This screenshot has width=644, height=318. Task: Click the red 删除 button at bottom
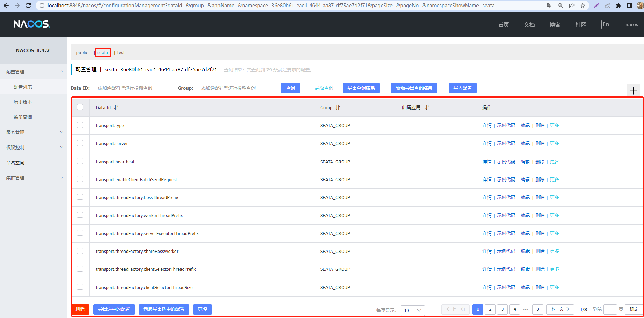click(80, 309)
